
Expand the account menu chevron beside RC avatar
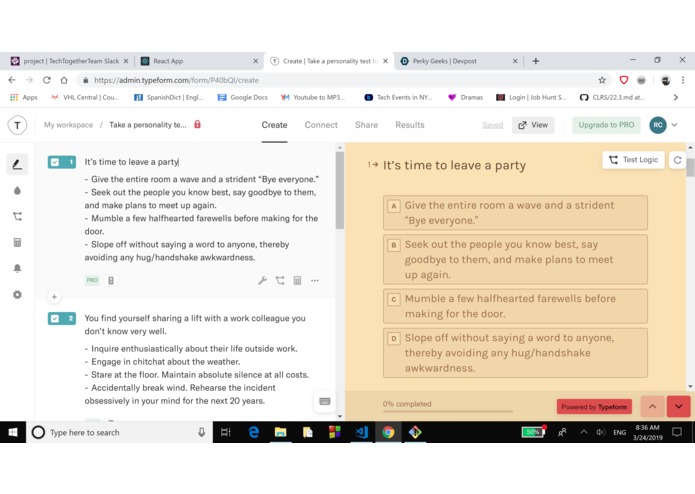tap(674, 125)
